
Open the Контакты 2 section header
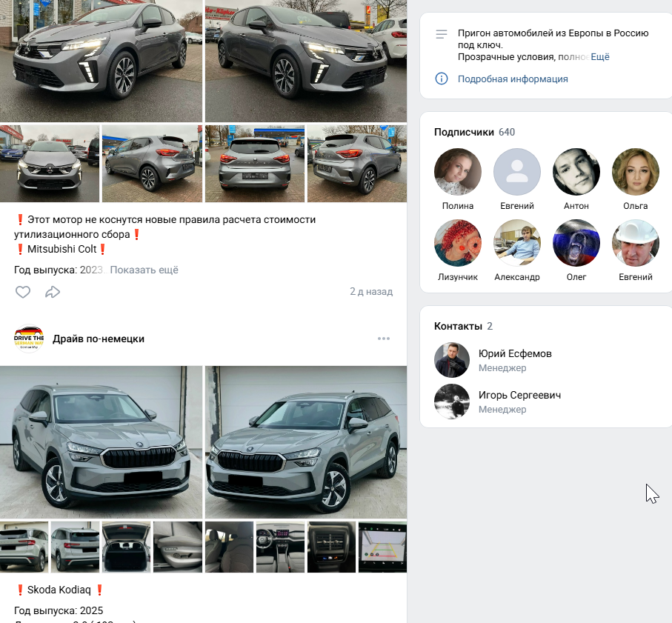463,326
